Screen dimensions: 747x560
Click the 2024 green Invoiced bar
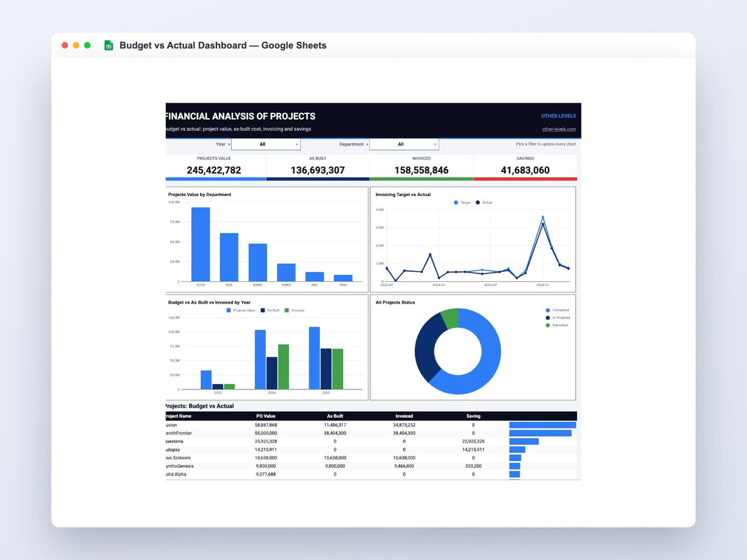(x=283, y=367)
